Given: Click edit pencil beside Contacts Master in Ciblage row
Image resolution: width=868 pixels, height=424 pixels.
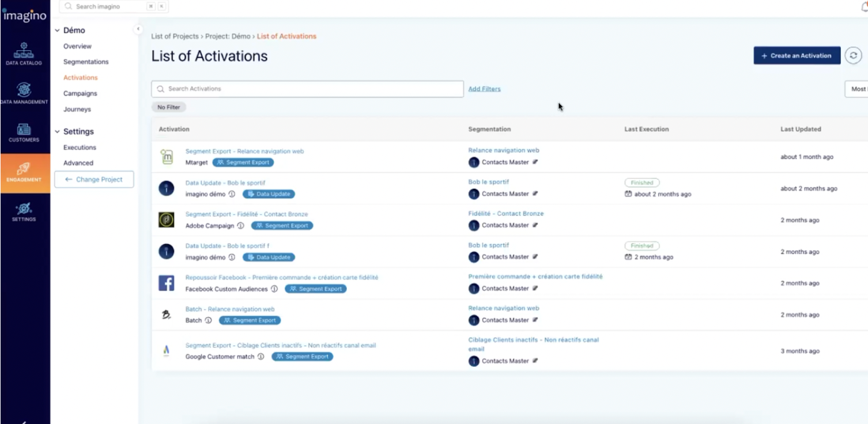Looking at the screenshot, I should pyautogui.click(x=535, y=361).
